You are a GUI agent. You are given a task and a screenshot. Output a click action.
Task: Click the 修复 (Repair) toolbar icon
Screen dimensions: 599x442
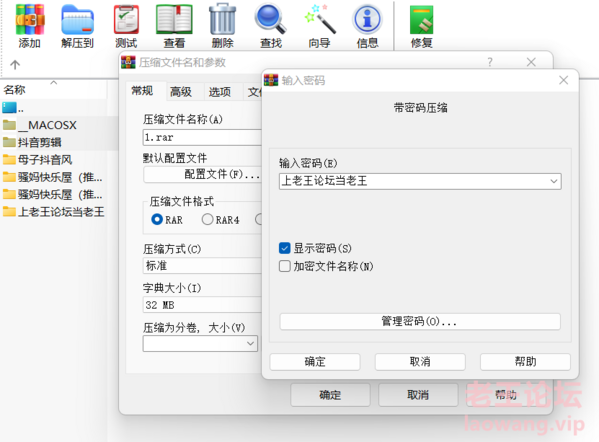coord(421,26)
